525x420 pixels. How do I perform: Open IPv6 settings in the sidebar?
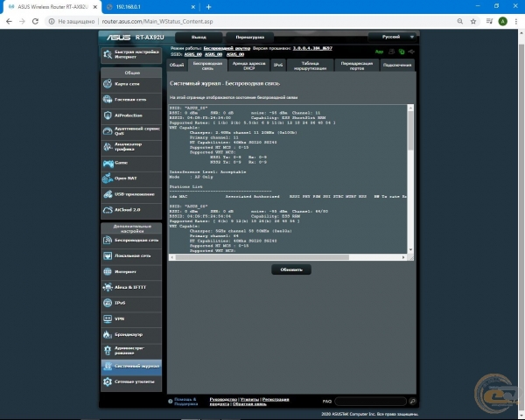coord(131,303)
